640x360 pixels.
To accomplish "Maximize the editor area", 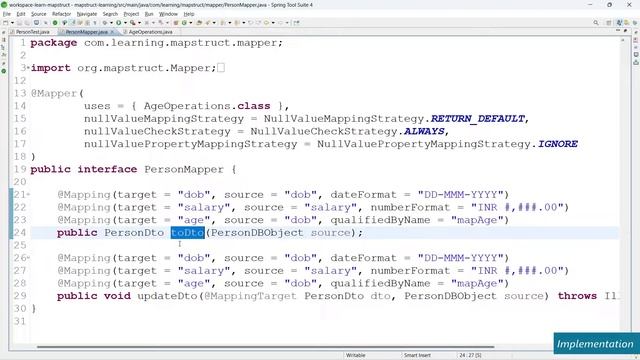I will pyautogui.click(x=625, y=31).
